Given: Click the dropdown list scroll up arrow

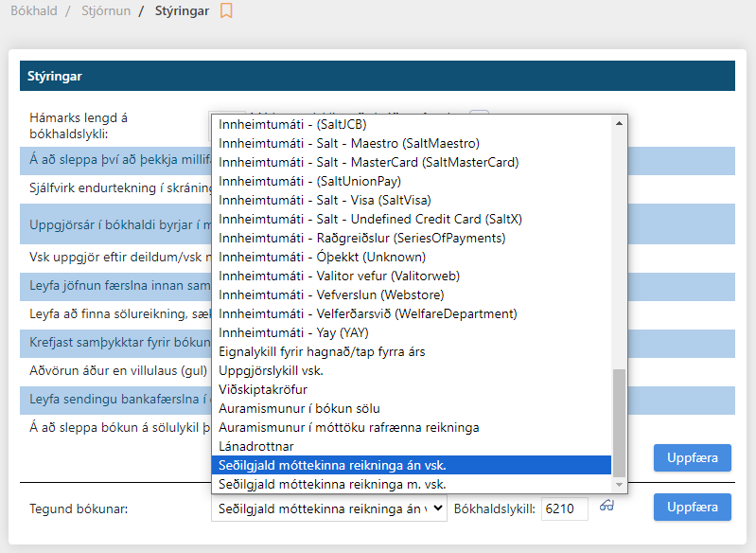Looking at the screenshot, I should (620, 123).
